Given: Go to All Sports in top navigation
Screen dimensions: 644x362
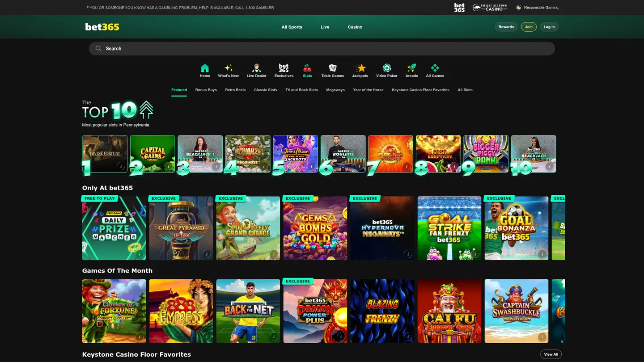Looking at the screenshot, I should point(292,27).
